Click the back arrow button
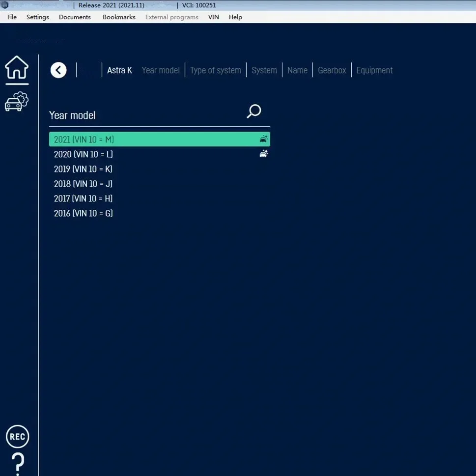The height and width of the screenshot is (476, 476). pos(58,70)
